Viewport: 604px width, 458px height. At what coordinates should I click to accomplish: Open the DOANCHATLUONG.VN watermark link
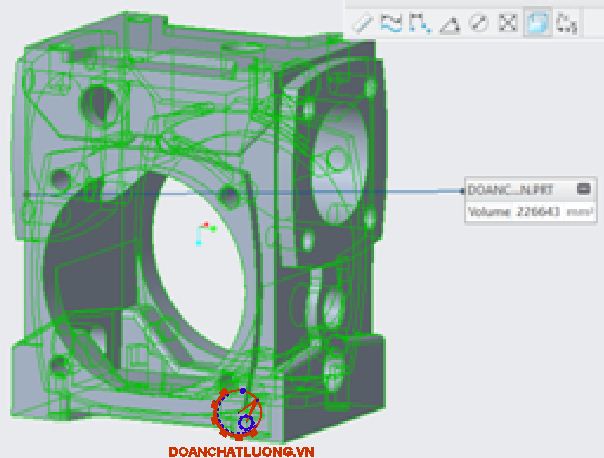242,451
